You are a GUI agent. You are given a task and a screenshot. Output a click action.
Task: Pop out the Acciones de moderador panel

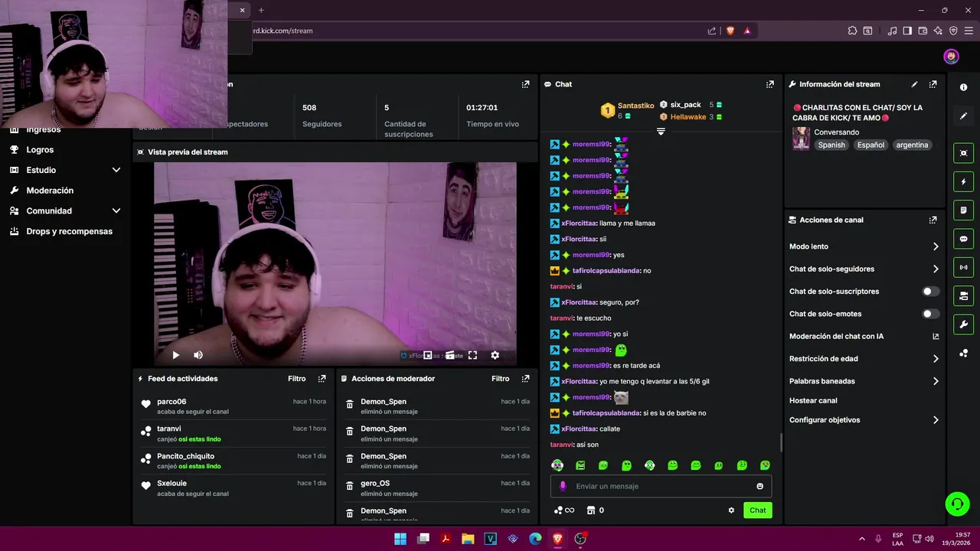click(525, 379)
